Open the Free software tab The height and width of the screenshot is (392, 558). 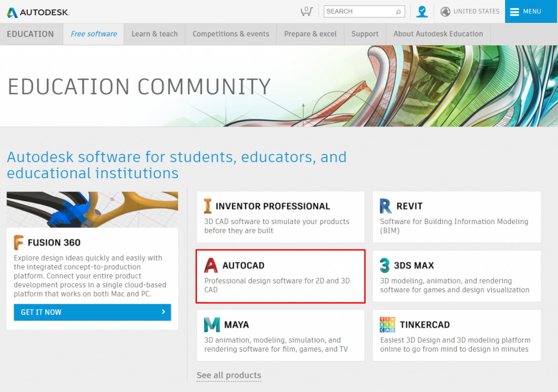(94, 34)
